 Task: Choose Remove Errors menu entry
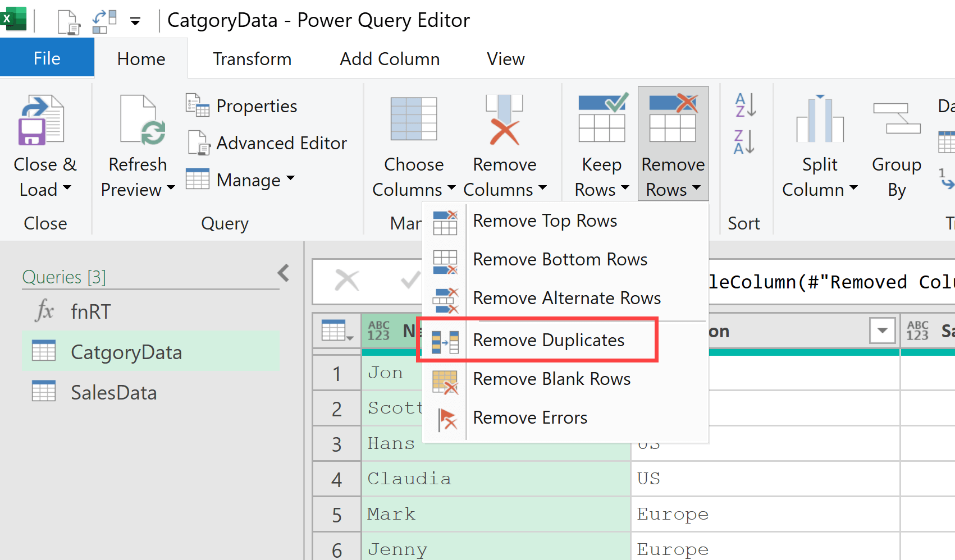[565, 418]
